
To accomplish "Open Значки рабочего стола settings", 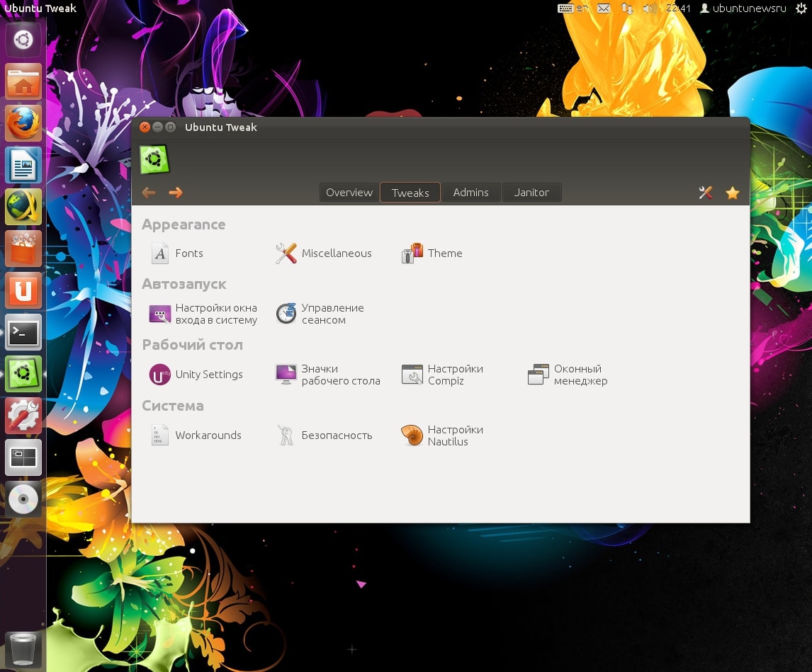I will (x=328, y=375).
